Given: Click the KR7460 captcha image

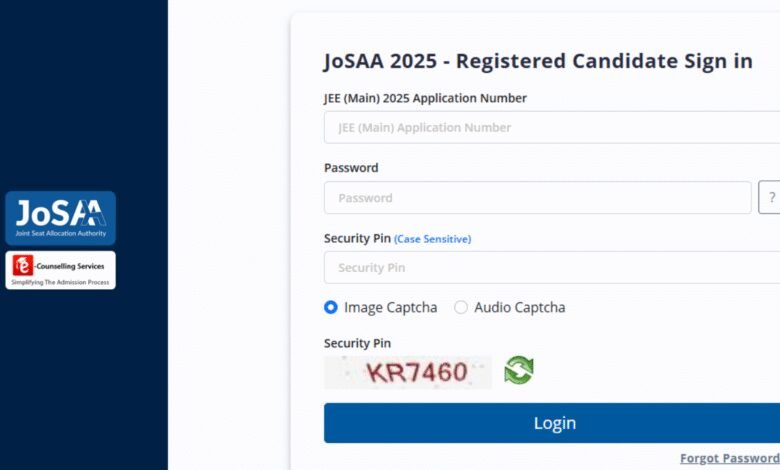Looking at the screenshot, I should [408, 372].
